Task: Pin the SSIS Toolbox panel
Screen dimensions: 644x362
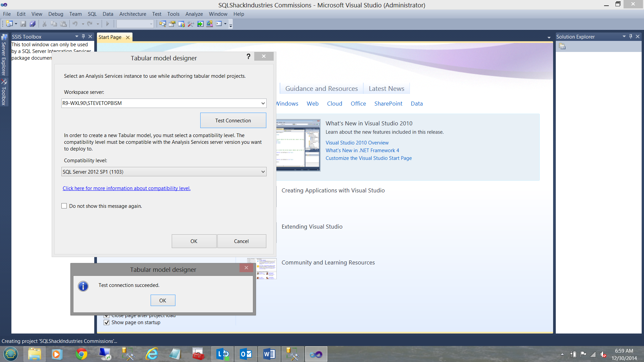Action: point(84,37)
